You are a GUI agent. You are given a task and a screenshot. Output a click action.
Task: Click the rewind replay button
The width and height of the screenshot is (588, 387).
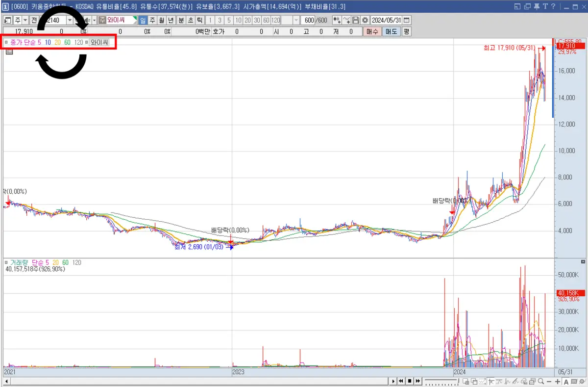[401, 381]
